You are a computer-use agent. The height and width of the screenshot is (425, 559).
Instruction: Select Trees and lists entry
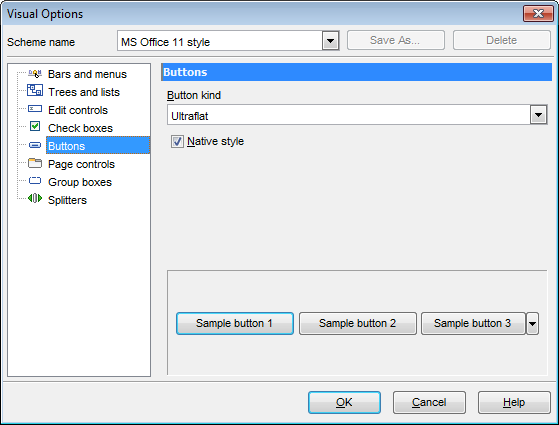click(84, 92)
